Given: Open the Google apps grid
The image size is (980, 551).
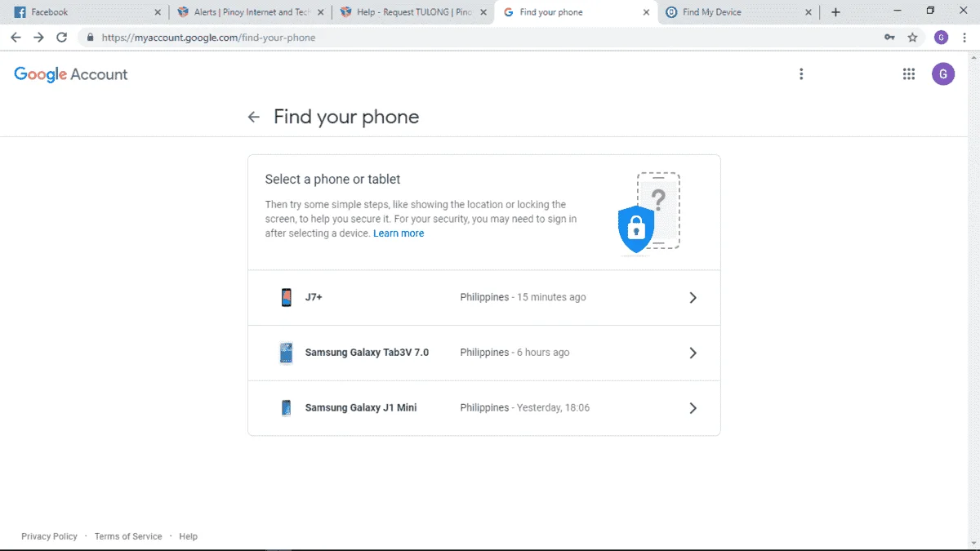Looking at the screenshot, I should point(908,74).
